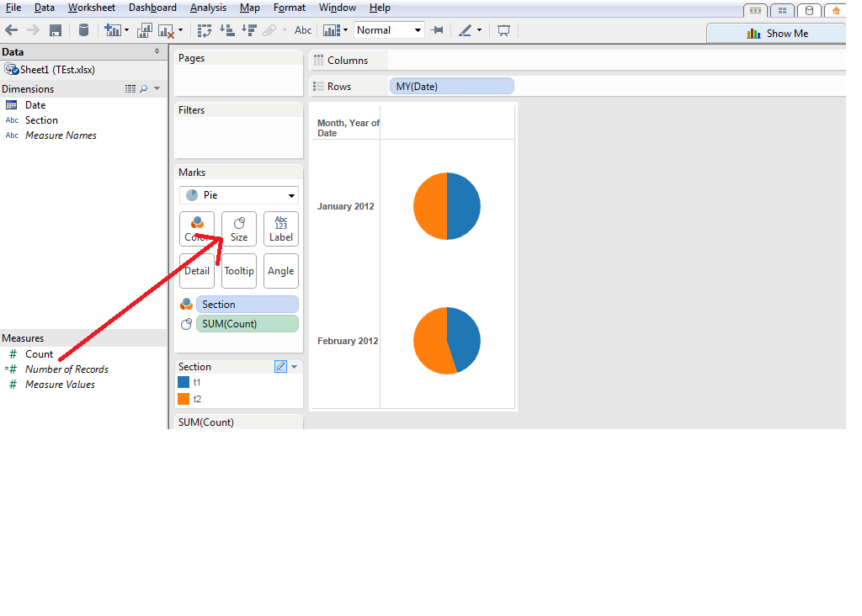The width and height of the screenshot is (862, 616).
Task: Click the Tooltip button on the Marks card
Action: [238, 270]
